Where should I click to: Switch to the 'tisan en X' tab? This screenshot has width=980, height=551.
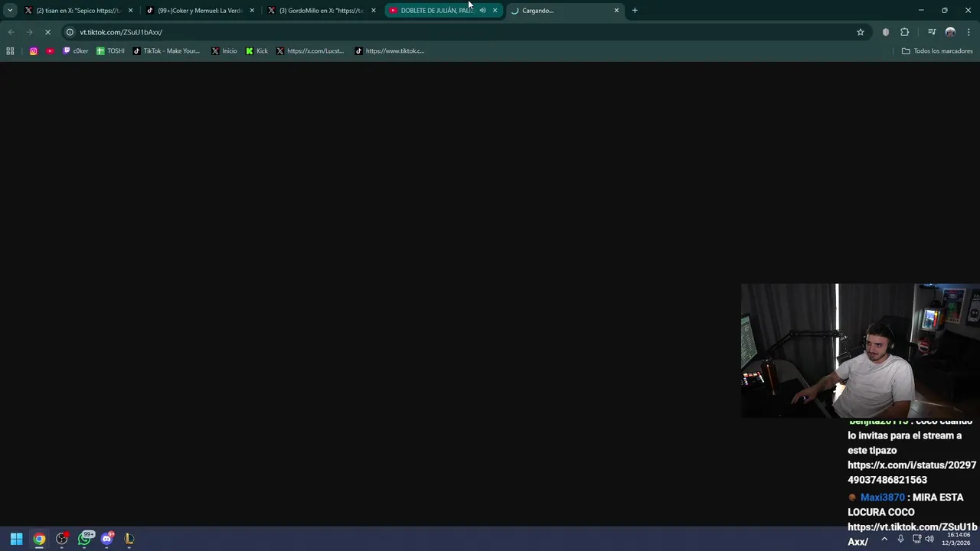(79, 11)
